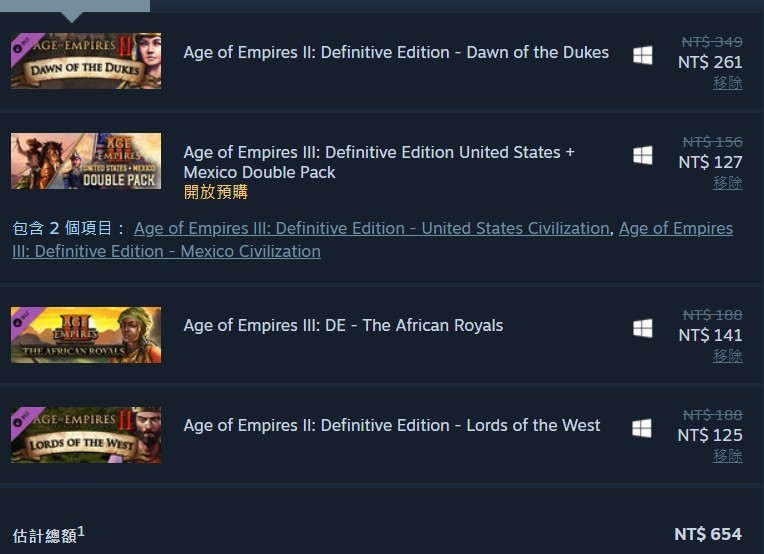Click Windows icon for US + Mexico Double Pack
Viewport: 764px width, 554px height.
coord(643,155)
